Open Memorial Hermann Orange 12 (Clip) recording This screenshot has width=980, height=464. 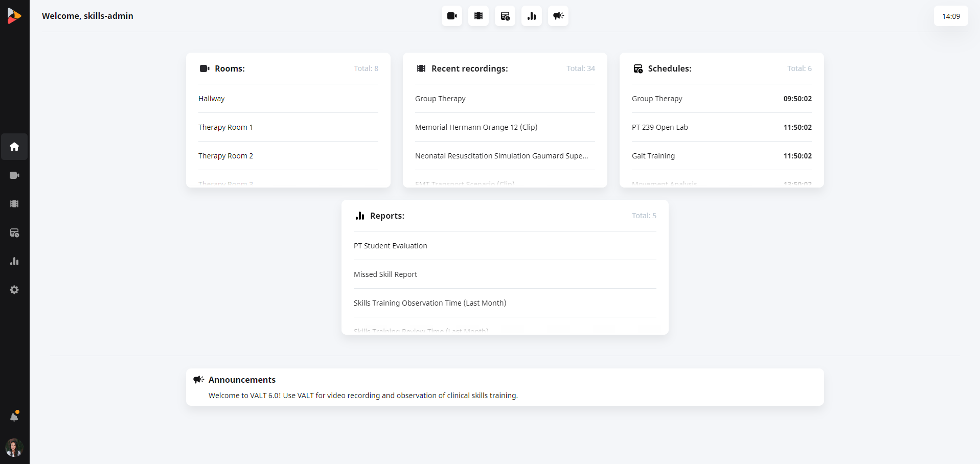(x=476, y=127)
